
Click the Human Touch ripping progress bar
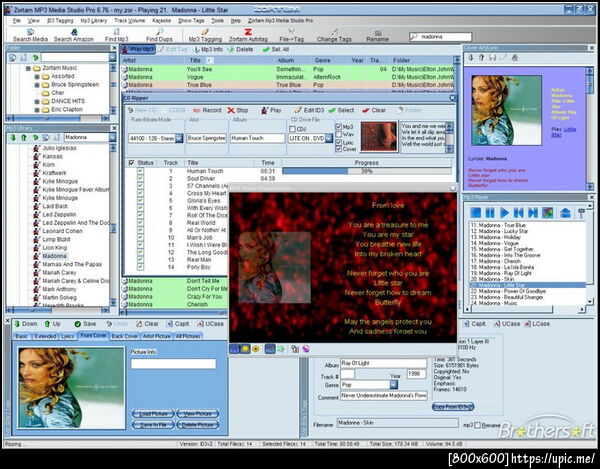(367, 171)
